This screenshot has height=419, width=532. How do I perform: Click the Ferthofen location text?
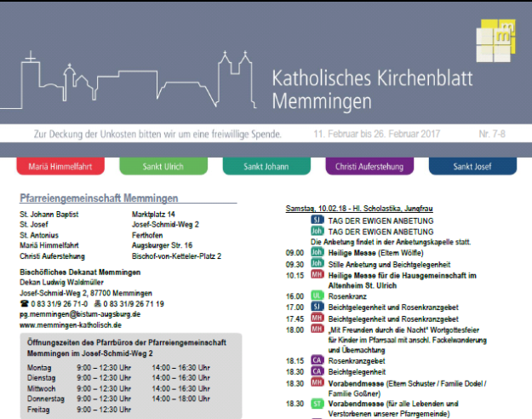click(147, 235)
